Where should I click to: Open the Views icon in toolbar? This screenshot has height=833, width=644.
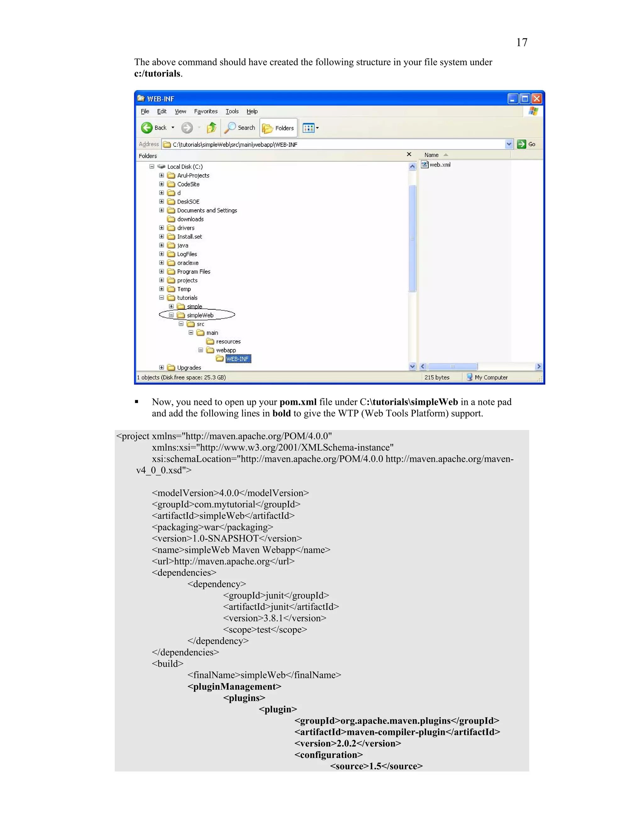308,128
